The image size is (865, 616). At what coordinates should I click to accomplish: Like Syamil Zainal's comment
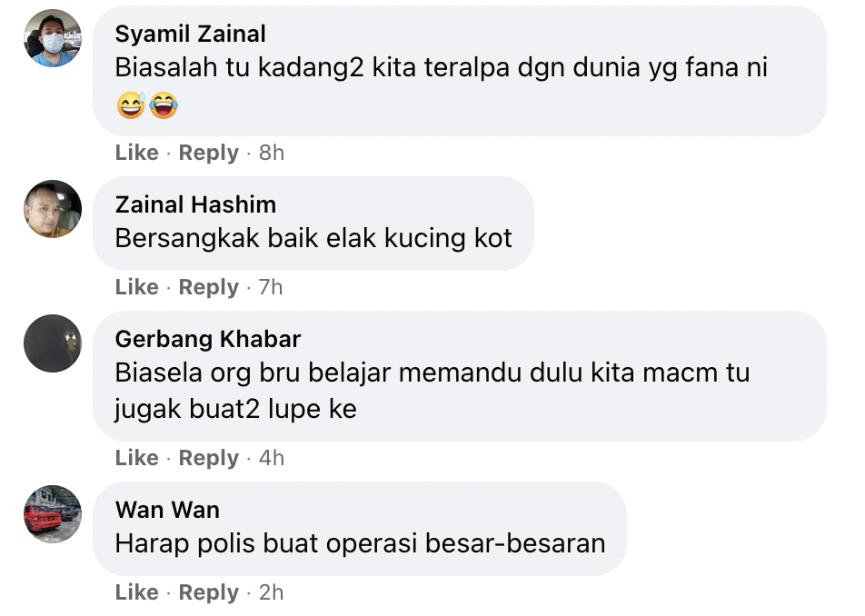(x=136, y=153)
